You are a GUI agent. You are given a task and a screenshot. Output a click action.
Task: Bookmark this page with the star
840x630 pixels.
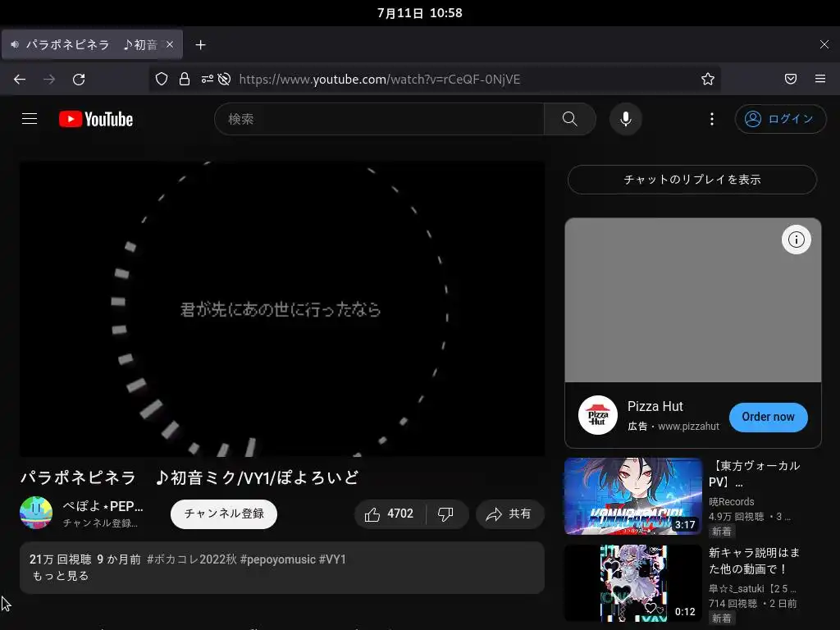click(708, 80)
